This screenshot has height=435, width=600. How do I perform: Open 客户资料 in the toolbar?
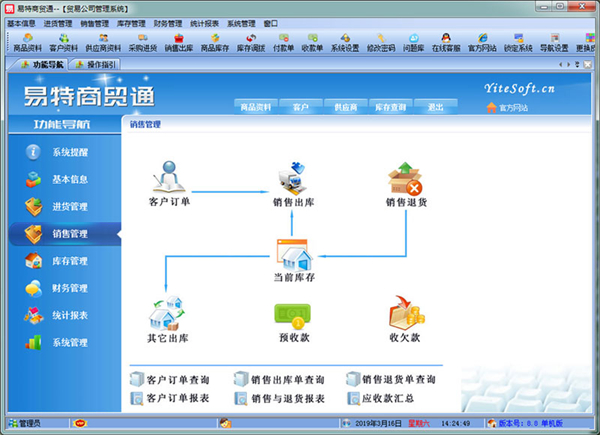(x=64, y=42)
